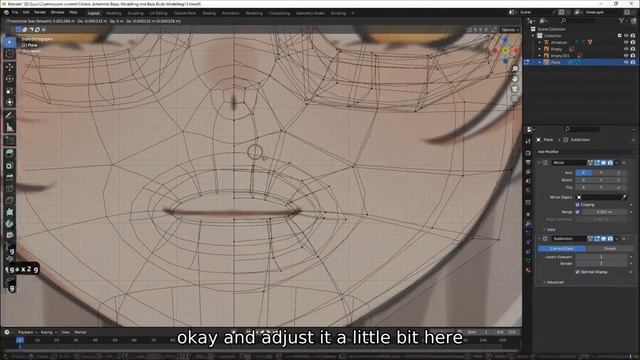Toggle Optimal Display checkbox
Image resolution: width=640 pixels, height=360 pixels.
578,272
